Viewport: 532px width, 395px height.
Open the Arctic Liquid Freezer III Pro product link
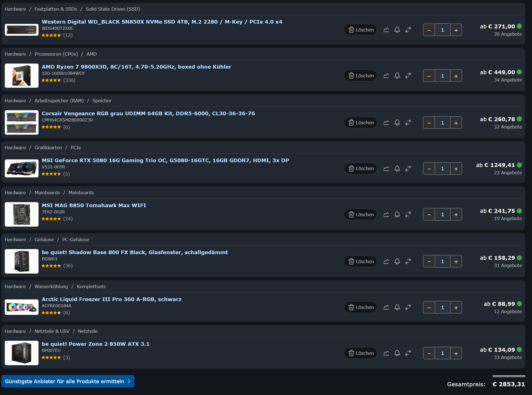[112, 299]
